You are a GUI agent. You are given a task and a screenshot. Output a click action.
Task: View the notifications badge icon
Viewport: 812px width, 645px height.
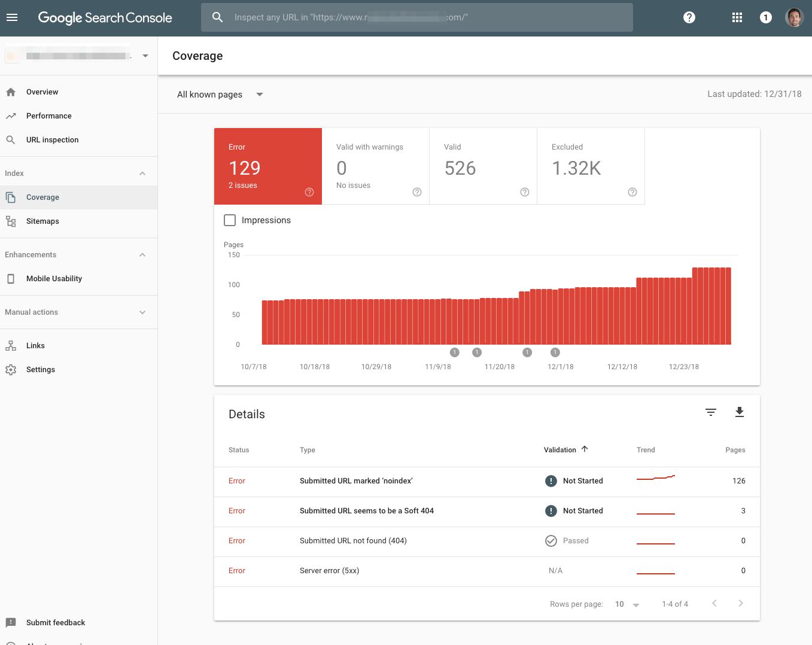(x=766, y=17)
